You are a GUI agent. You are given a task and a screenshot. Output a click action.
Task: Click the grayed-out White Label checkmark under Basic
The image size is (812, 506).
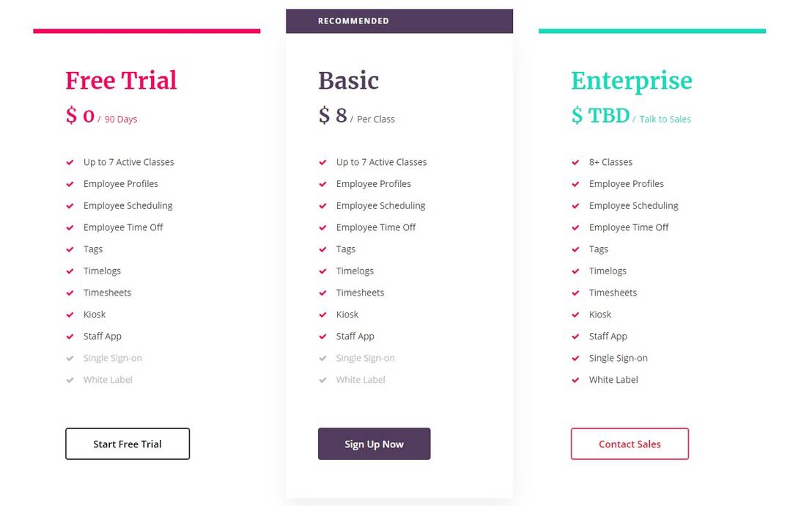(322, 380)
